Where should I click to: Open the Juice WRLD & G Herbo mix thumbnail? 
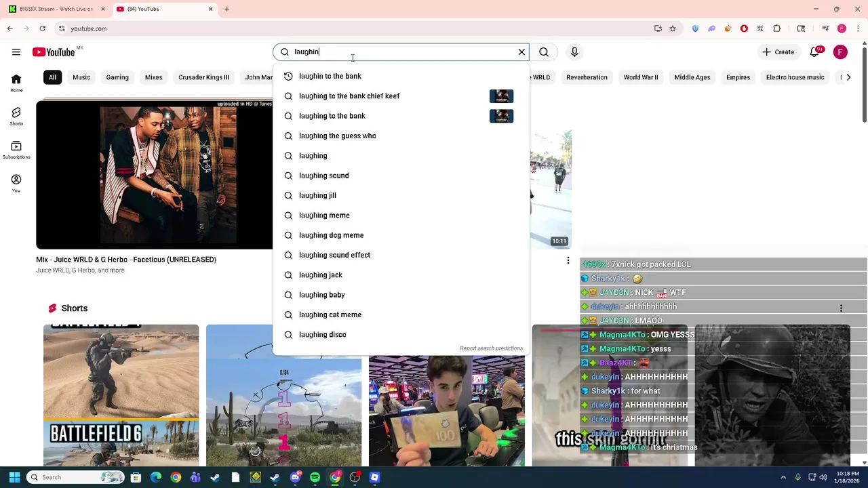pyautogui.click(x=155, y=175)
